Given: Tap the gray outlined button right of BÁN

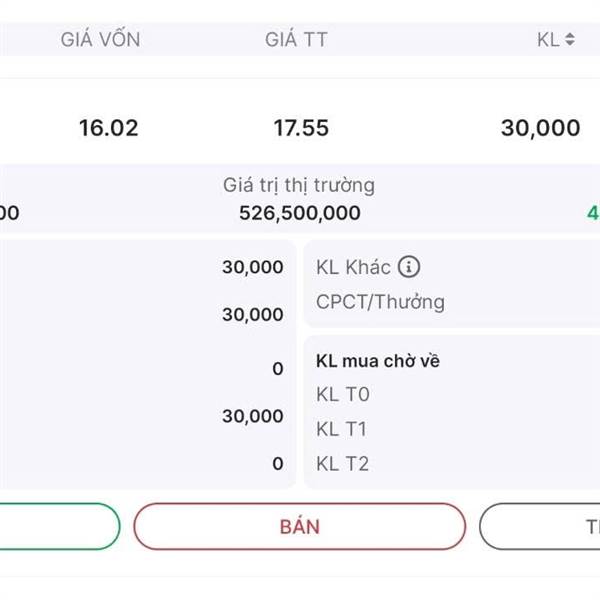Looking at the screenshot, I should [540, 527].
